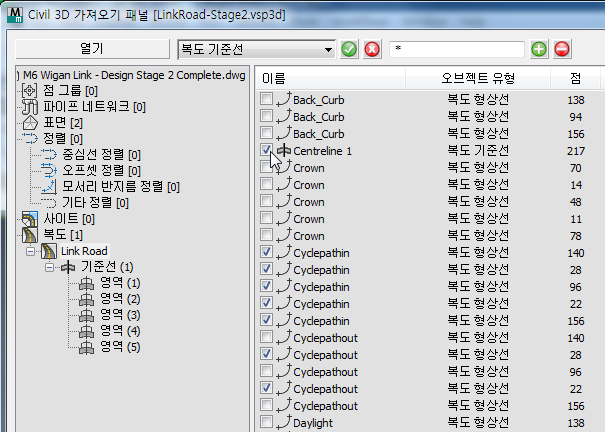This screenshot has height=432, width=605.
Task: Check the Daylight checkbox
Action: [x=266, y=421]
